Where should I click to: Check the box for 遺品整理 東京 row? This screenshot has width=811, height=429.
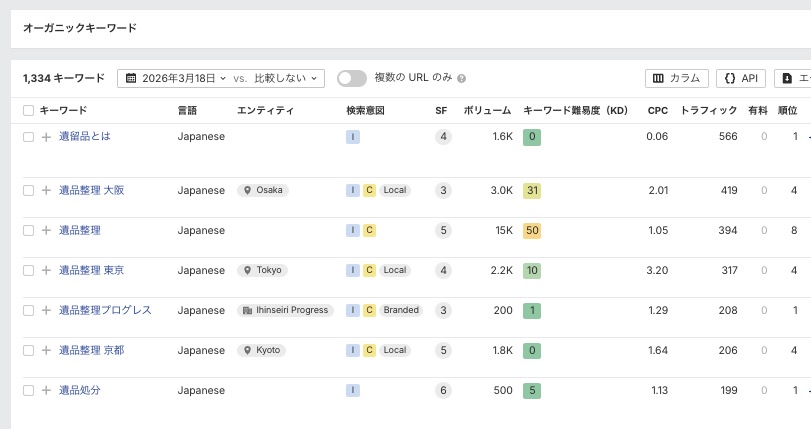coord(28,270)
